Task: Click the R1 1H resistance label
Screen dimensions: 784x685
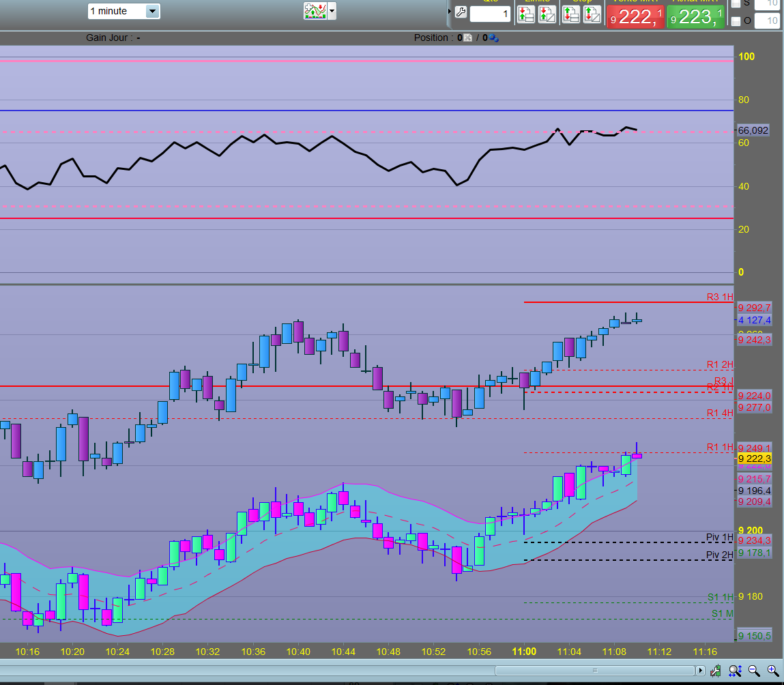Action: click(x=719, y=446)
